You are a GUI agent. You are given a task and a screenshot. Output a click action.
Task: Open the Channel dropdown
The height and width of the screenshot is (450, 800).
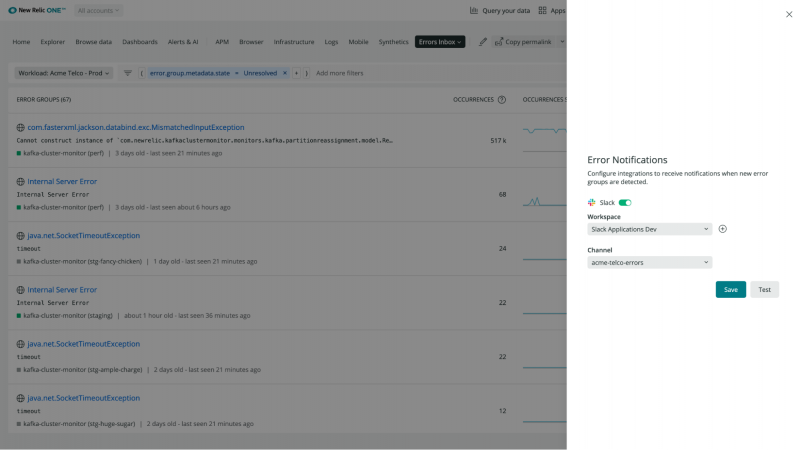point(649,262)
